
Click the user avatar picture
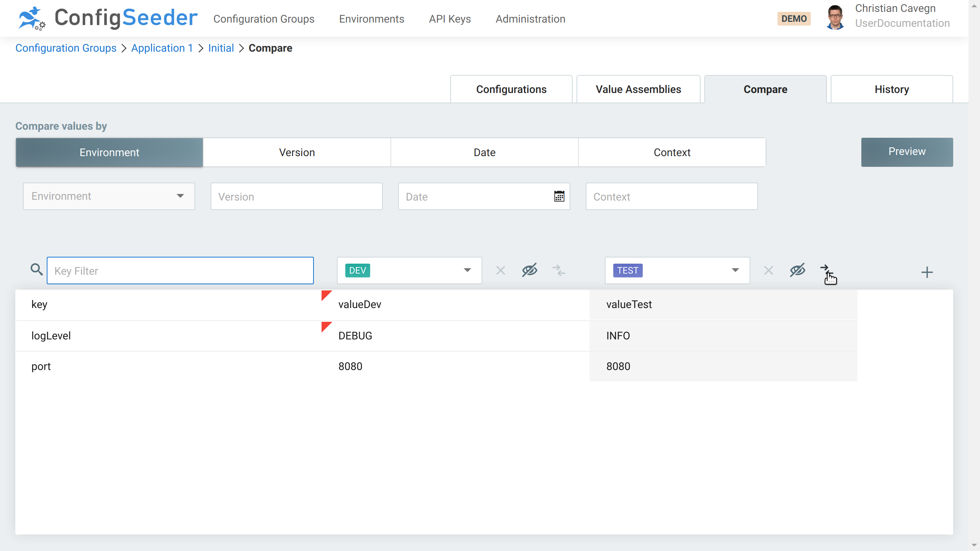coord(835,18)
